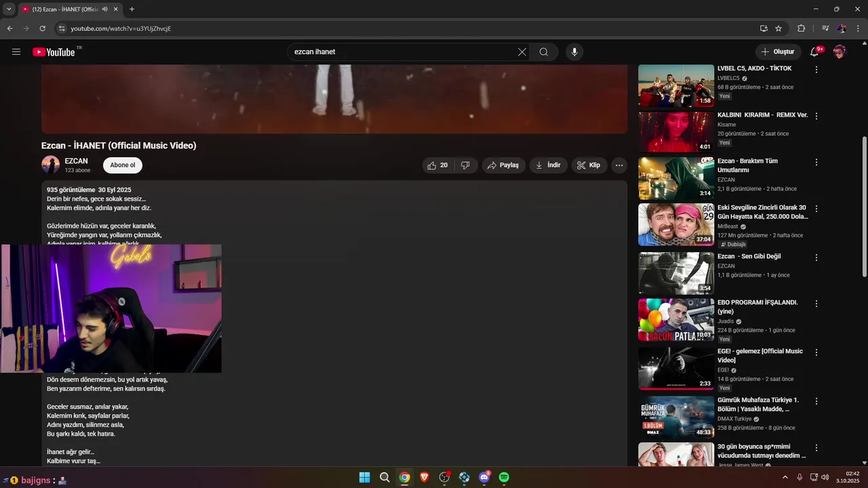Click the browser address bar URL
868x488 pixels.
point(121,28)
